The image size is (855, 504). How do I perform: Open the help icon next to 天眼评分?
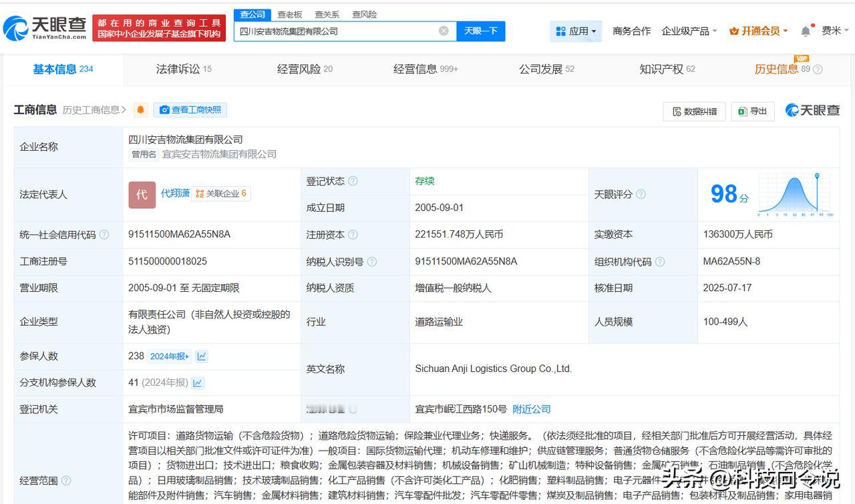[641, 194]
